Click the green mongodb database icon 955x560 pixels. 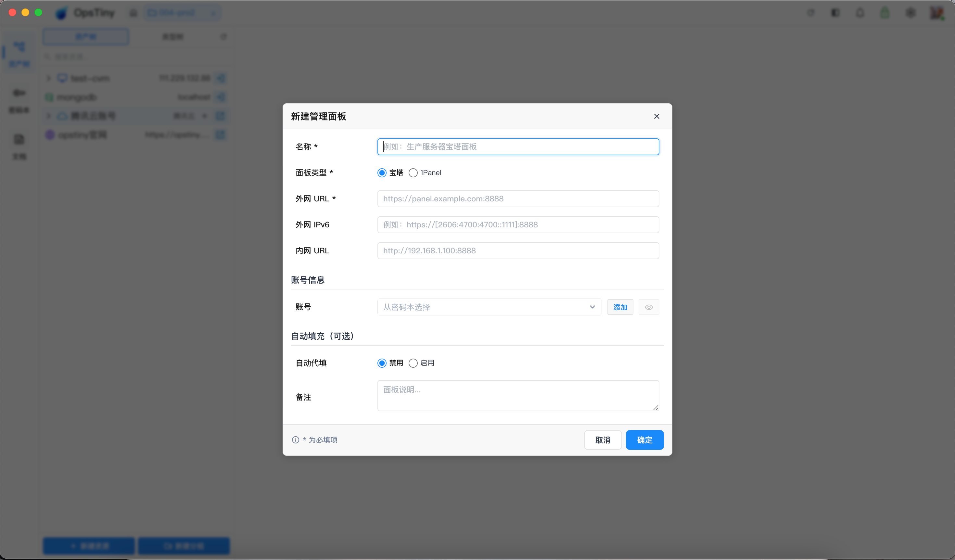point(49,97)
